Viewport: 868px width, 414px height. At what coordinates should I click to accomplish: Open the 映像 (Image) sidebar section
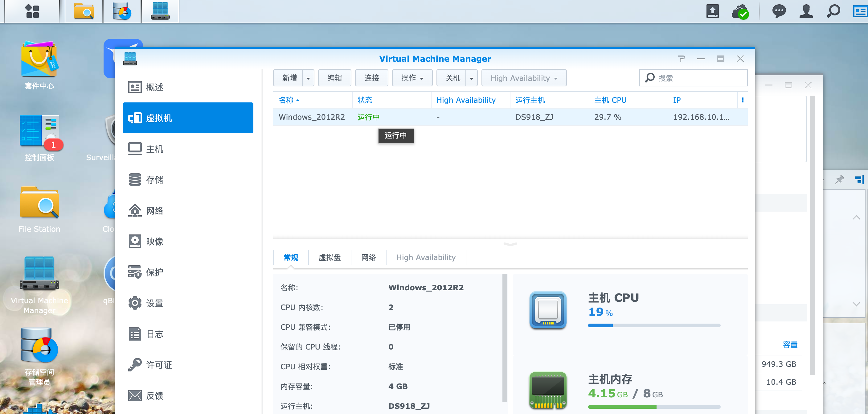coord(154,241)
